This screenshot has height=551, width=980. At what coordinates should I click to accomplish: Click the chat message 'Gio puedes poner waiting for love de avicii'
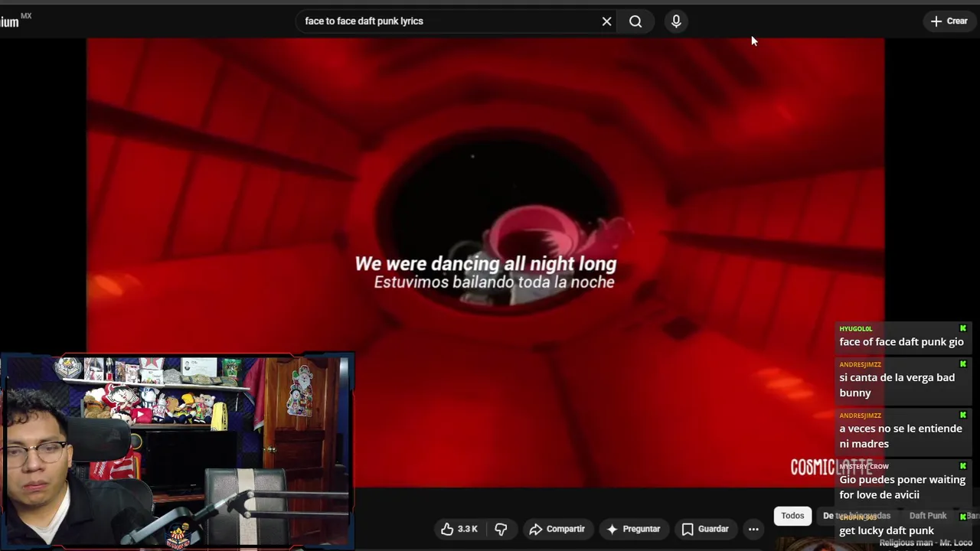[902, 487]
